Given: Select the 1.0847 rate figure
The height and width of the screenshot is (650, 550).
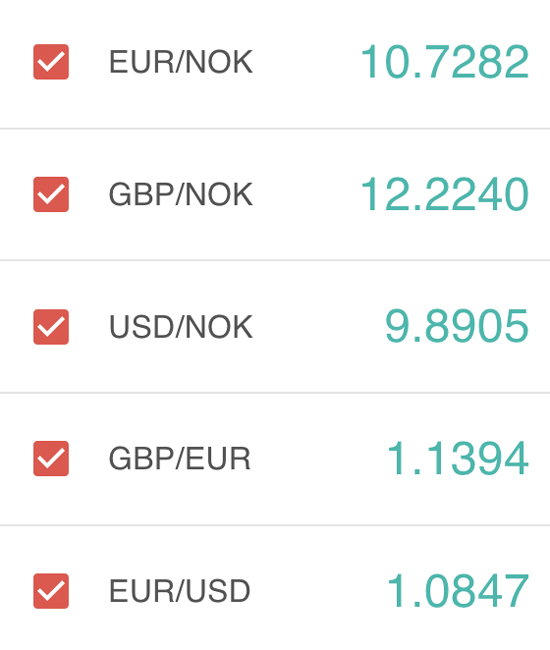Looking at the screenshot, I should pyautogui.click(x=458, y=591).
